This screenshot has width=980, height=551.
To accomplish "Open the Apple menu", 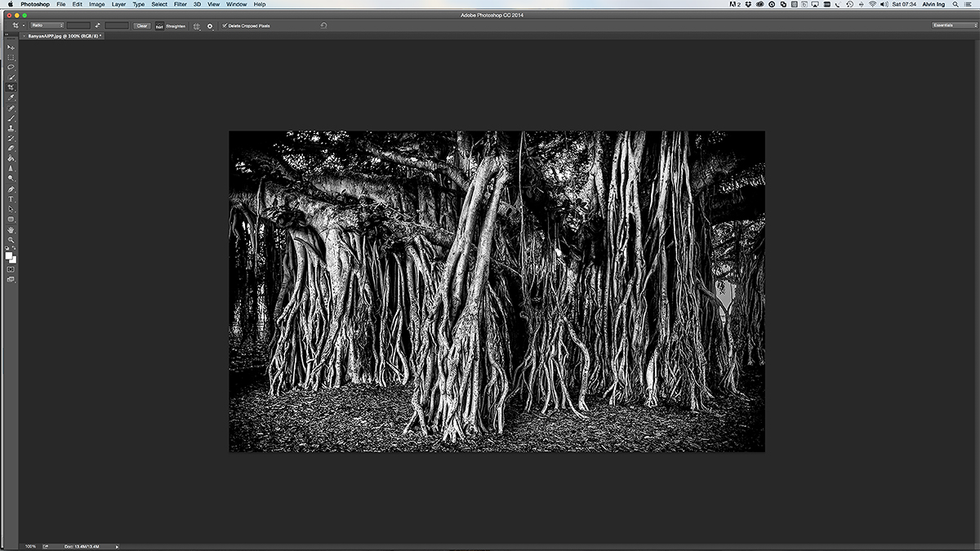I will (11, 4).
